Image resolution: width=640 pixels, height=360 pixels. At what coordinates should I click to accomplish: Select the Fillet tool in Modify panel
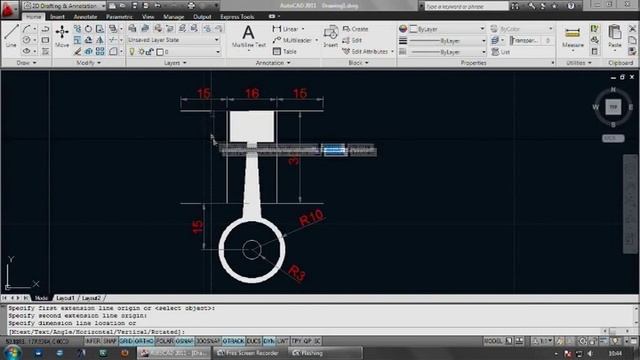113,52
